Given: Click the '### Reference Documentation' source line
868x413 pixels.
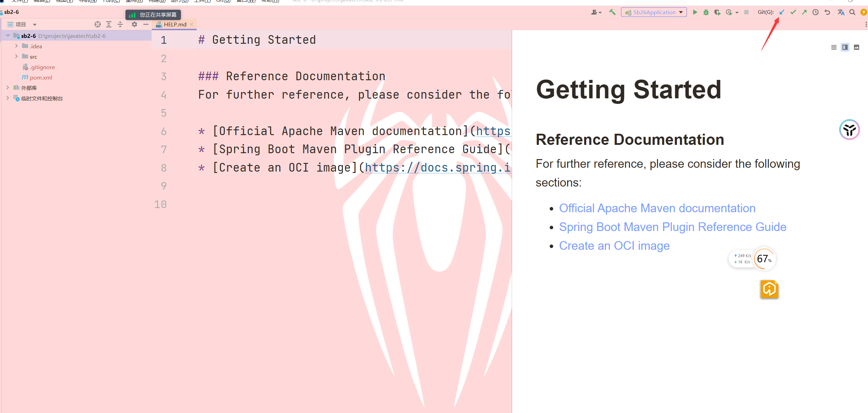Looking at the screenshot, I should [292, 76].
